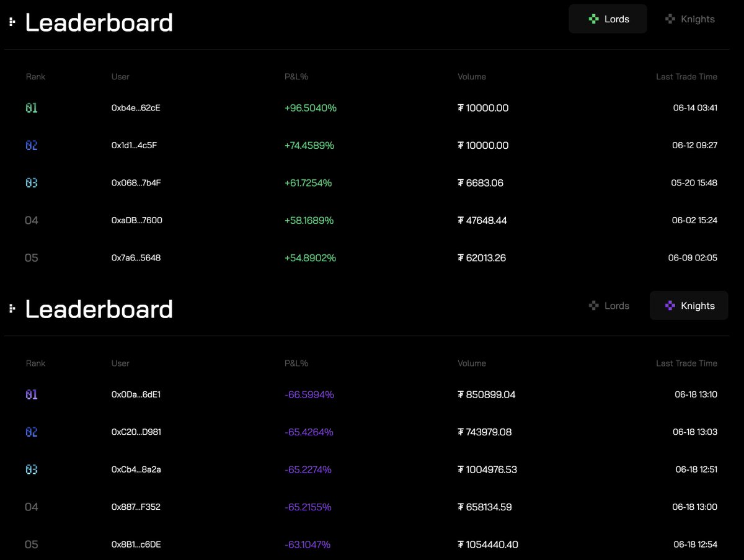Click the rank 03 badge for 0x068...7b4F
The image size is (744, 560).
32,183
